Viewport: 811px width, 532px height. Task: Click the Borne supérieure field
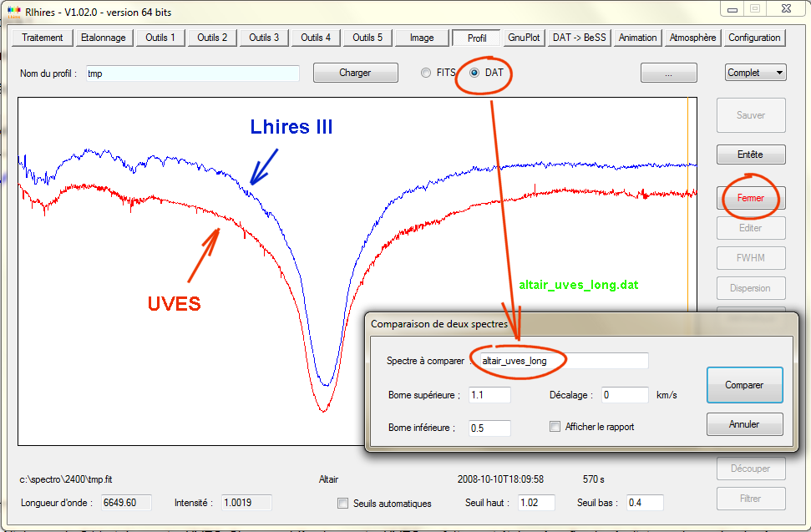(489, 395)
